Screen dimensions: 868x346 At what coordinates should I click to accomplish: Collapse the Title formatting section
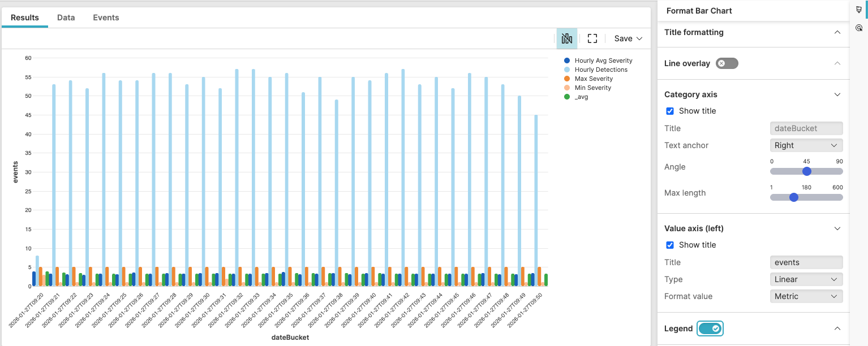click(837, 32)
